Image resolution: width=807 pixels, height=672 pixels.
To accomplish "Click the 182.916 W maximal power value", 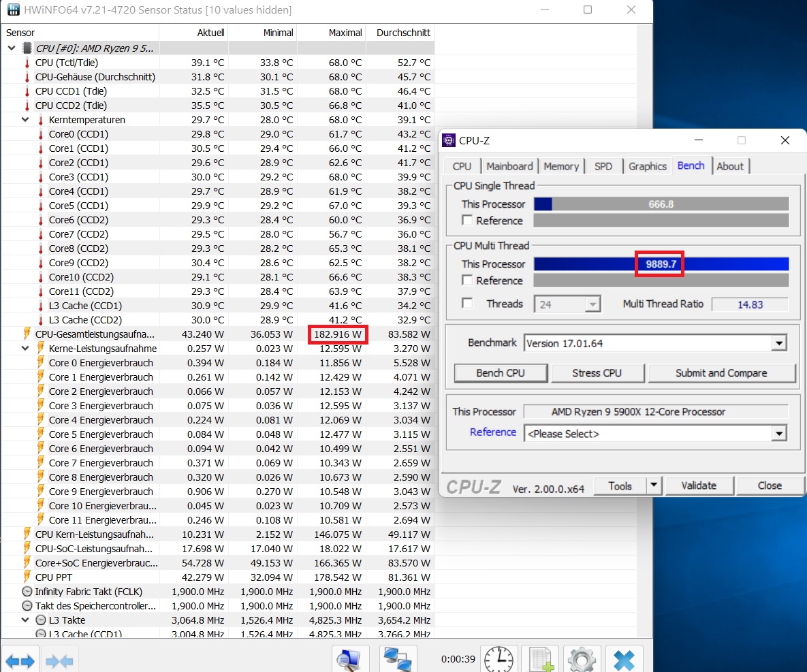I will [x=338, y=334].
